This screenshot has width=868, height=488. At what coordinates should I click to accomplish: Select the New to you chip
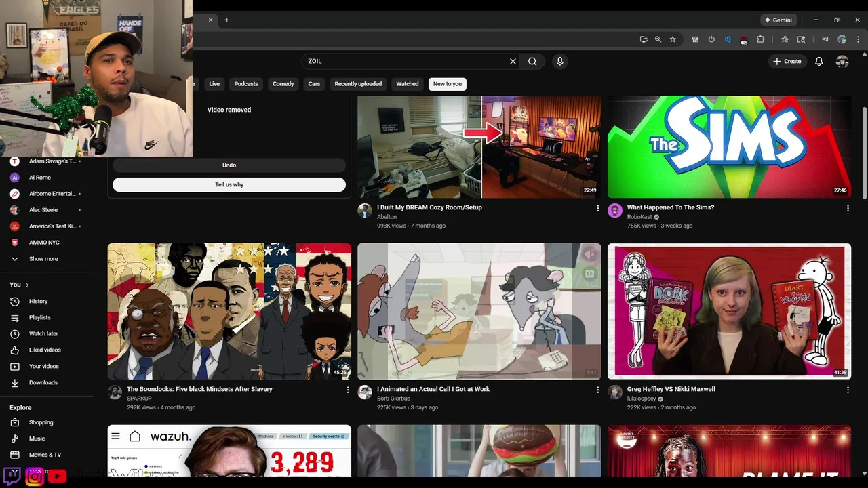448,84
